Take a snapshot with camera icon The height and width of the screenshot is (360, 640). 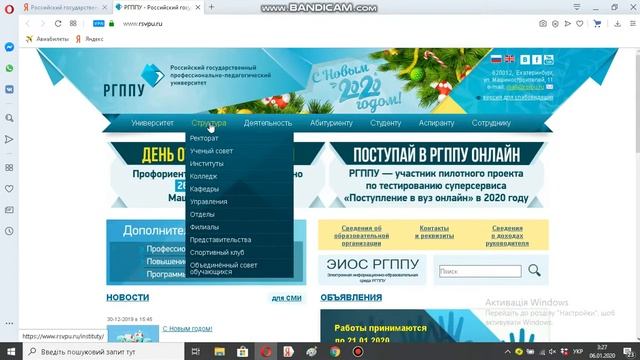(x=542, y=24)
